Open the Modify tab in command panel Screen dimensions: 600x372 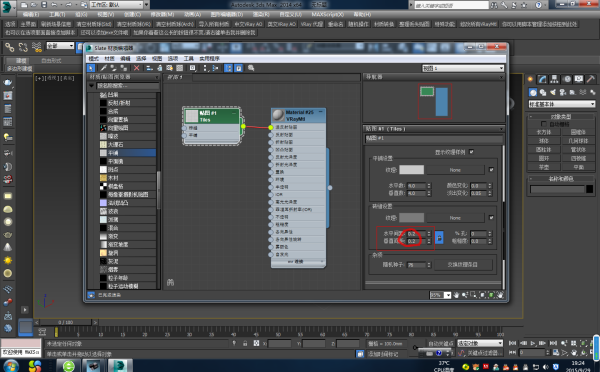542,79
